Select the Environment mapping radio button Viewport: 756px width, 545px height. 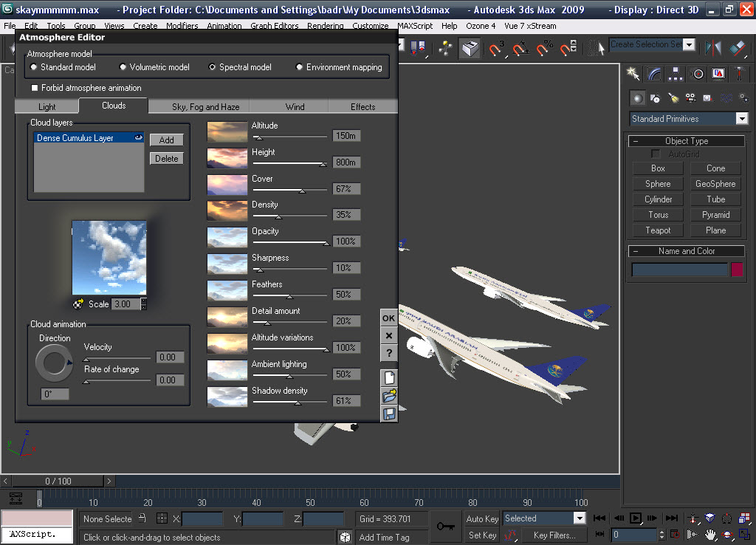[x=300, y=67]
